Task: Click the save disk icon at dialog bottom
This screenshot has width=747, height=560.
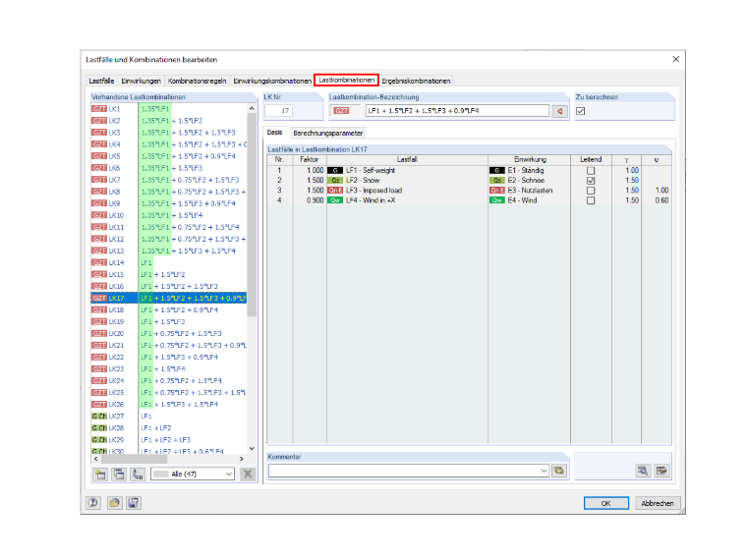Action: 134,503
